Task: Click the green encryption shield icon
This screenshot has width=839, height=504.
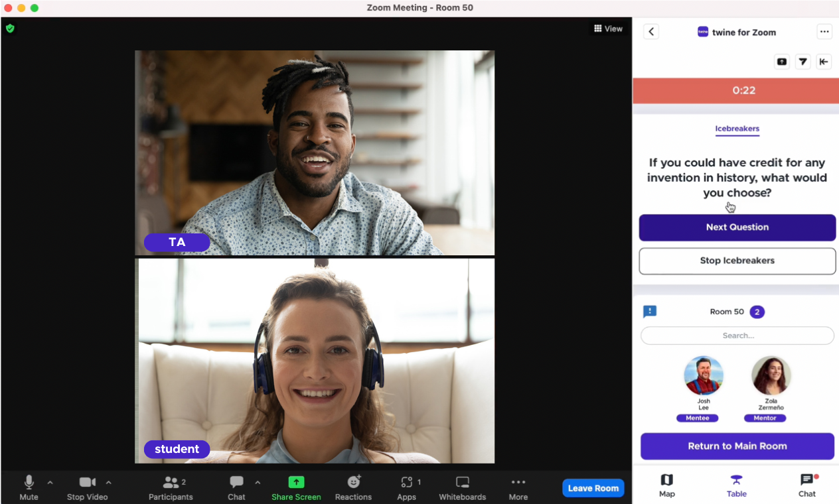Action: [x=10, y=29]
